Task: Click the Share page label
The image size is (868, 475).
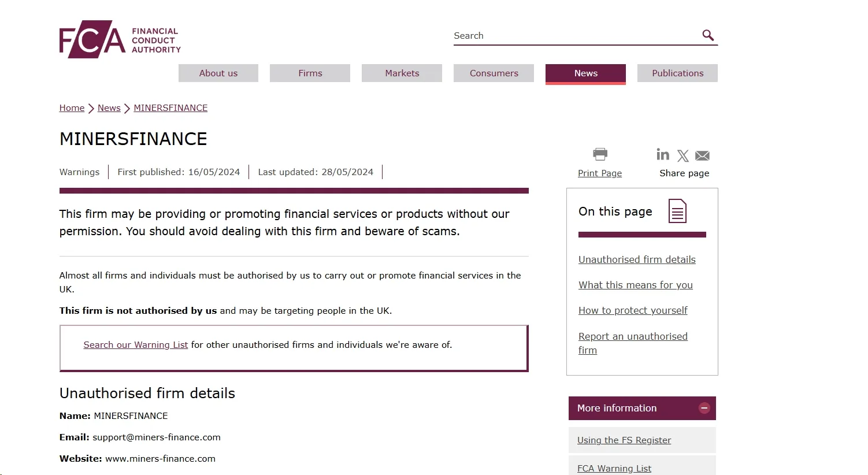Action: 684,173
